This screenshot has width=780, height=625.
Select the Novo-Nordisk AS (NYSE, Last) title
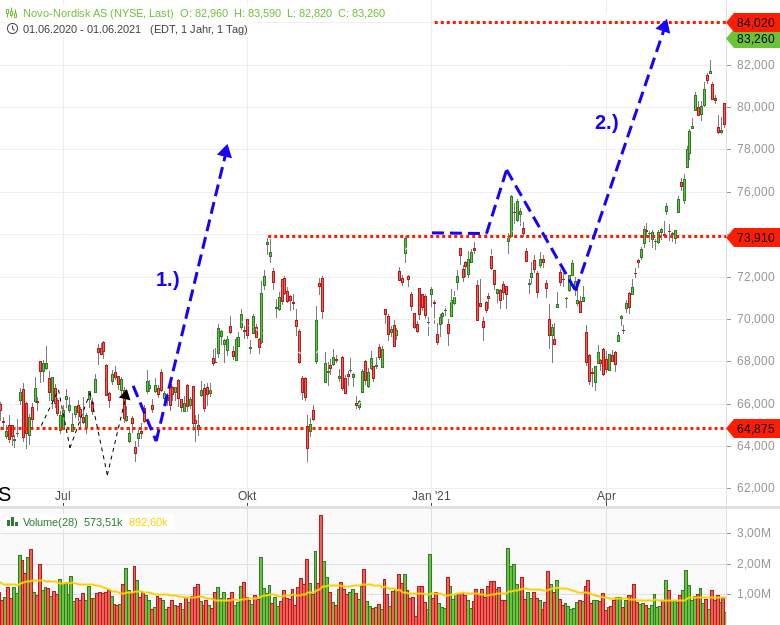pyautogui.click(x=98, y=13)
